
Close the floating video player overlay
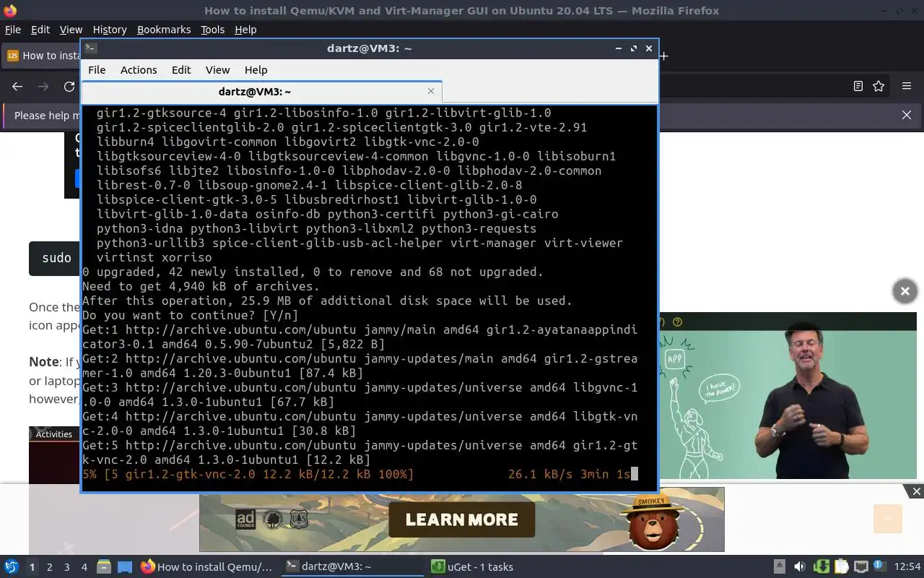click(905, 291)
